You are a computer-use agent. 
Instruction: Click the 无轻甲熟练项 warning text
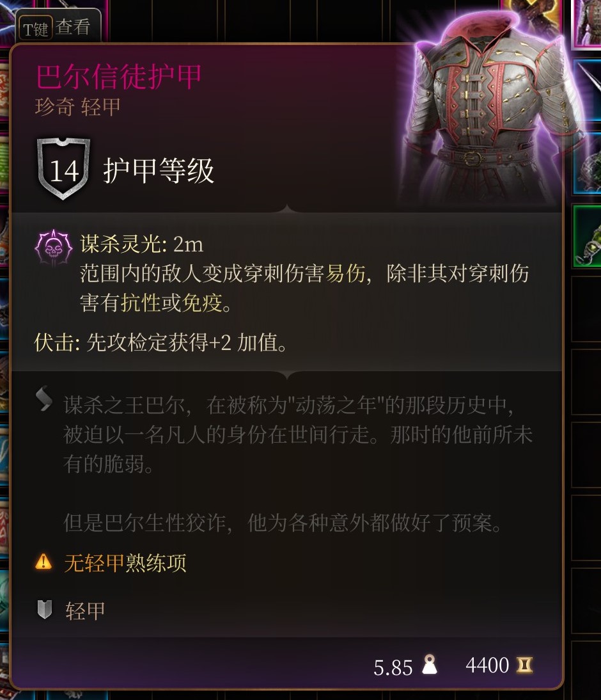(125, 562)
